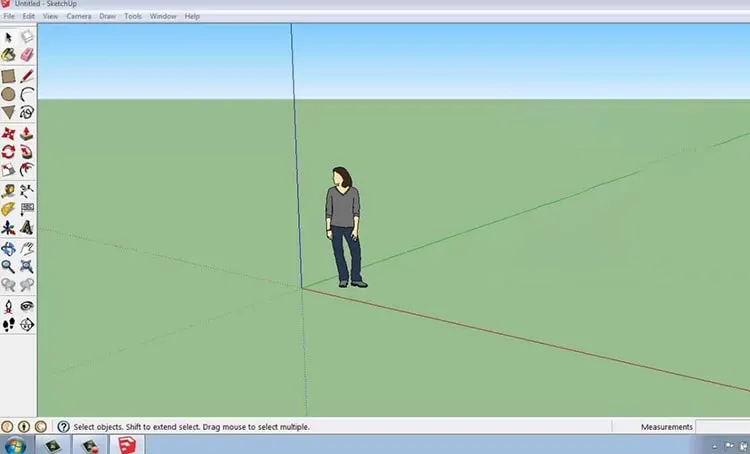Open the taskbar recorder icon with red dot
Screen dimensions: 750x454
tap(90, 446)
